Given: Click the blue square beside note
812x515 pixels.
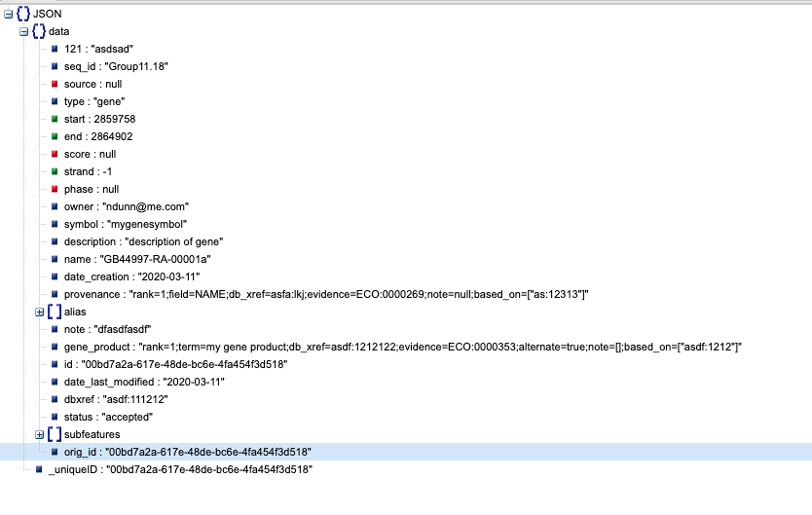Looking at the screenshot, I should (x=55, y=330).
